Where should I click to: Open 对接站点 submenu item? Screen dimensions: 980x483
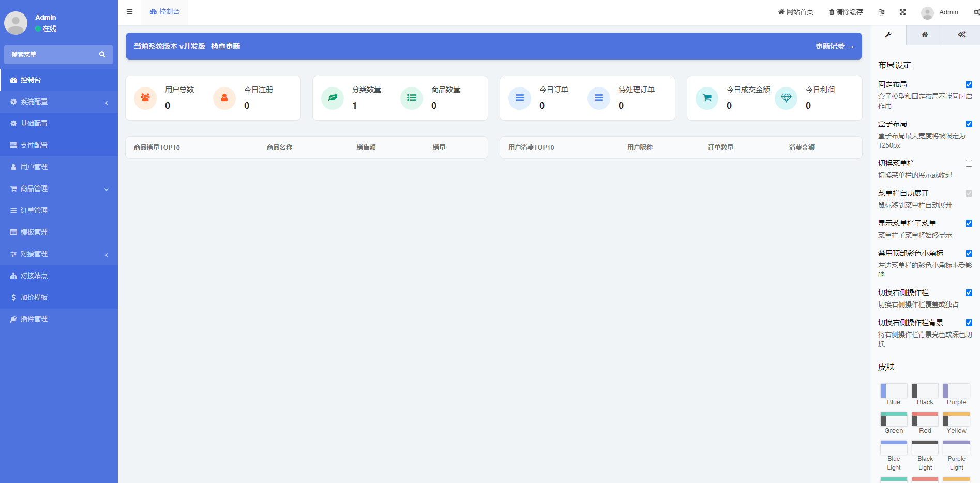[59, 275]
